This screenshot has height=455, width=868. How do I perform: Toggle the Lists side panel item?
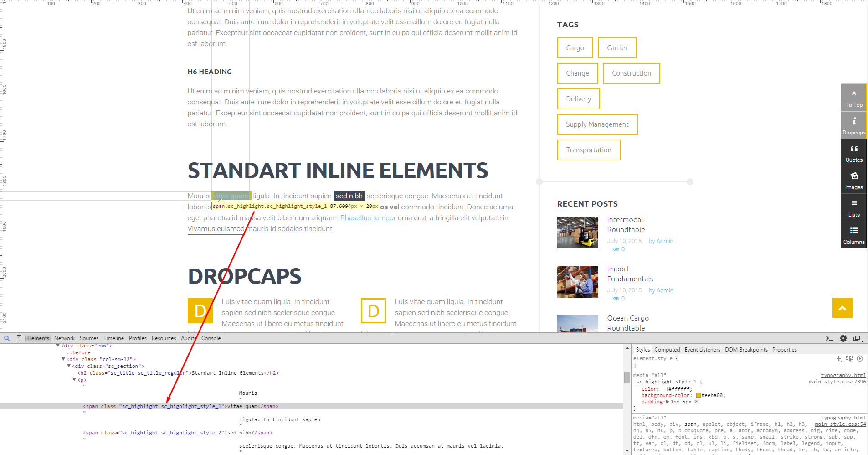[853, 208]
